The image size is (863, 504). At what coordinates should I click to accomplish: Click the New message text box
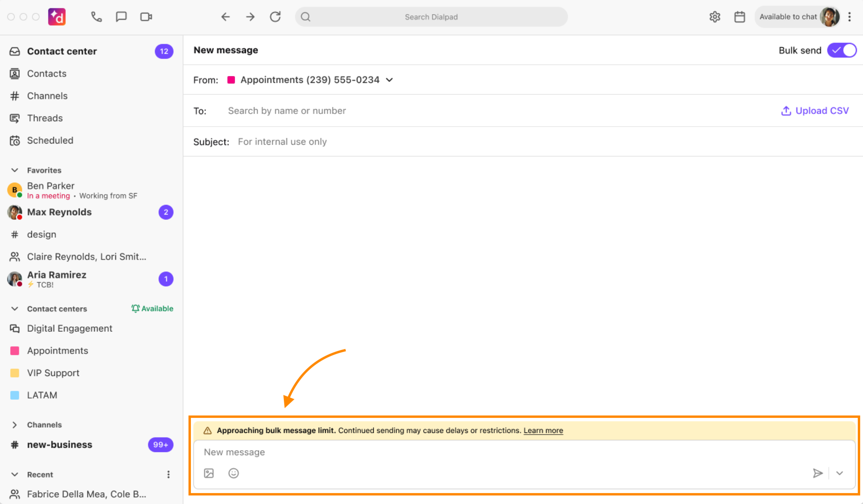point(524,452)
